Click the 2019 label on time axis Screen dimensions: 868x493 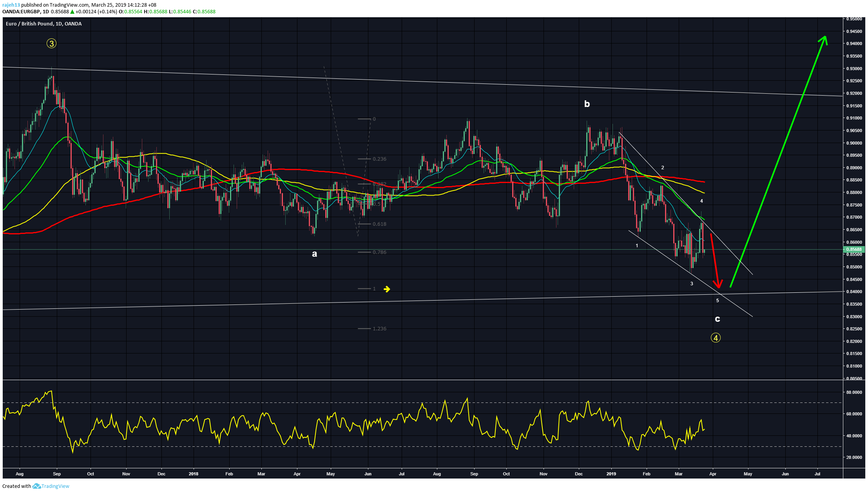611,474
